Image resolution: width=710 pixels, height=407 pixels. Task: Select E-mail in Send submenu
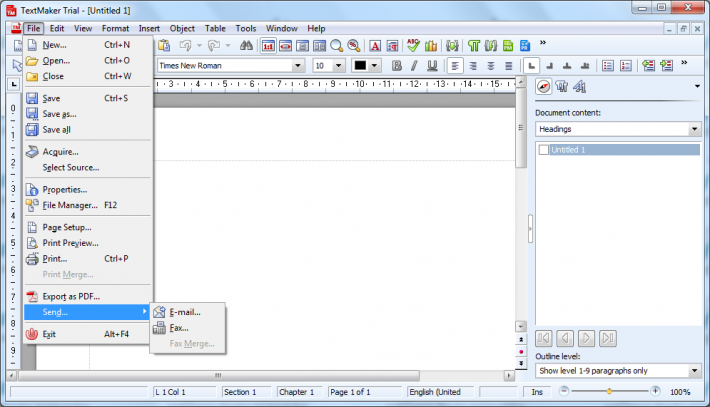click(187, 312)
